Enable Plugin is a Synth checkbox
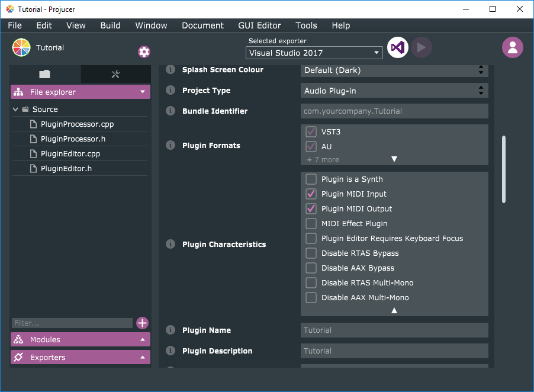This screenshot has height=392, width=534. [311, 179]
